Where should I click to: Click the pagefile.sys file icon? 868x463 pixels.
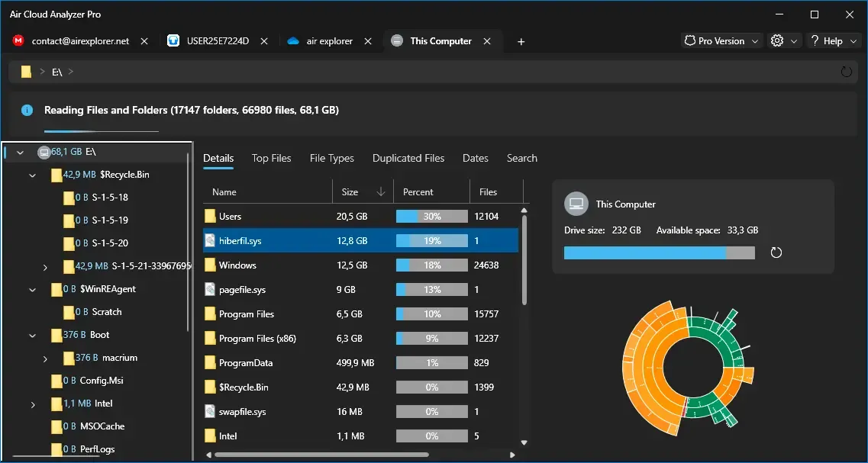[x=210, y=289]
